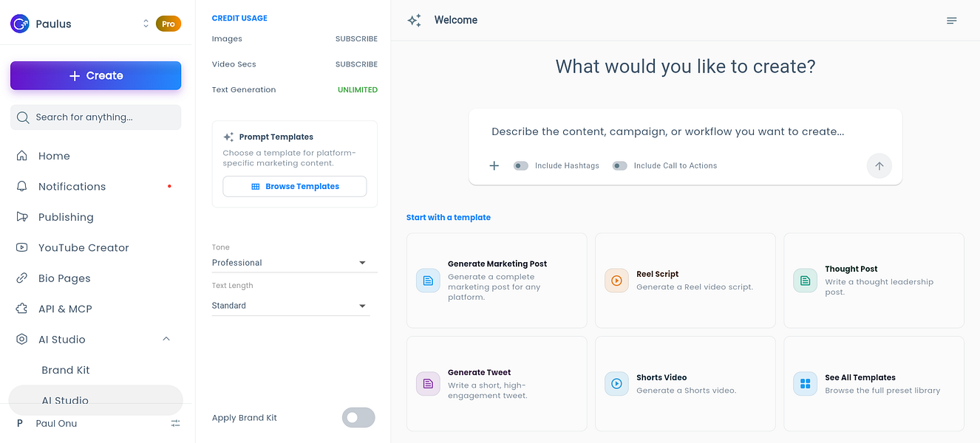
Task: Click the Pro plan badge
Action: pyautogui.click(x=169, y=24)
